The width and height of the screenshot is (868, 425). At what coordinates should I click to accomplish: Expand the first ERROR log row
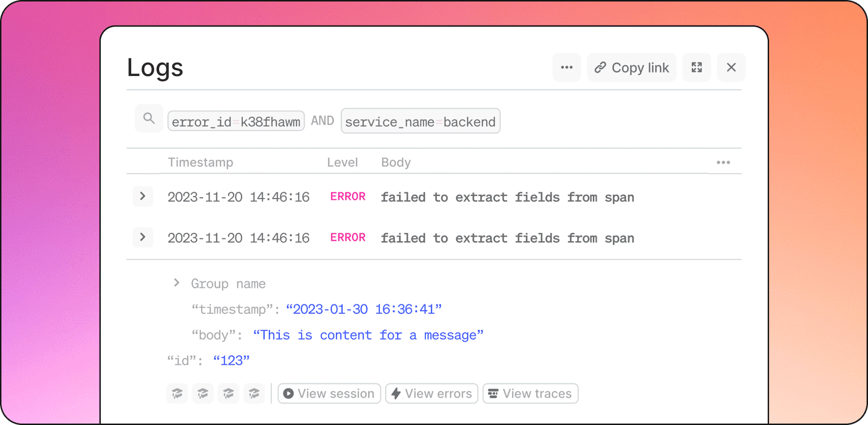pos(143,196)
